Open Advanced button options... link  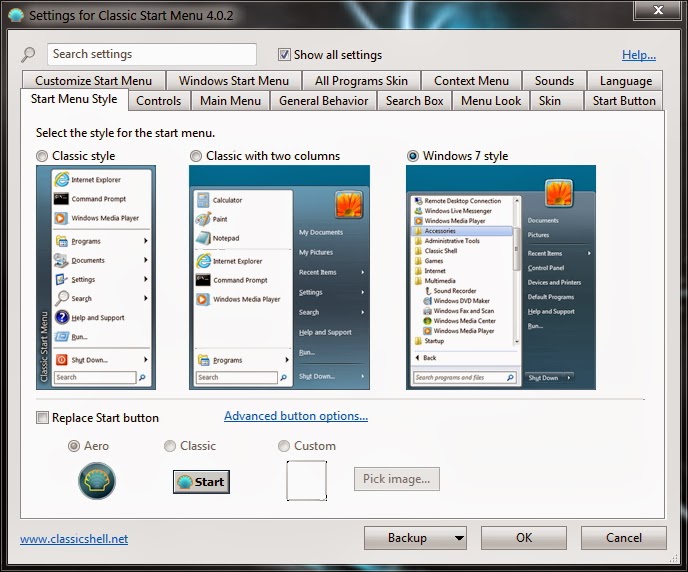coord(296,416)
